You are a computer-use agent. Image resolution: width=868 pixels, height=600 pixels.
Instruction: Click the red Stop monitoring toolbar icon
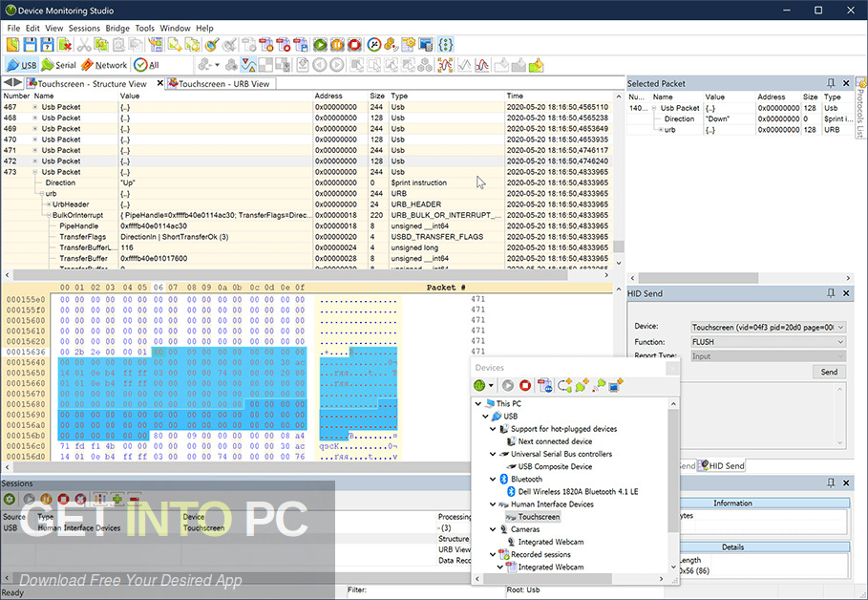pyautogui.click(x=354, y=45)
